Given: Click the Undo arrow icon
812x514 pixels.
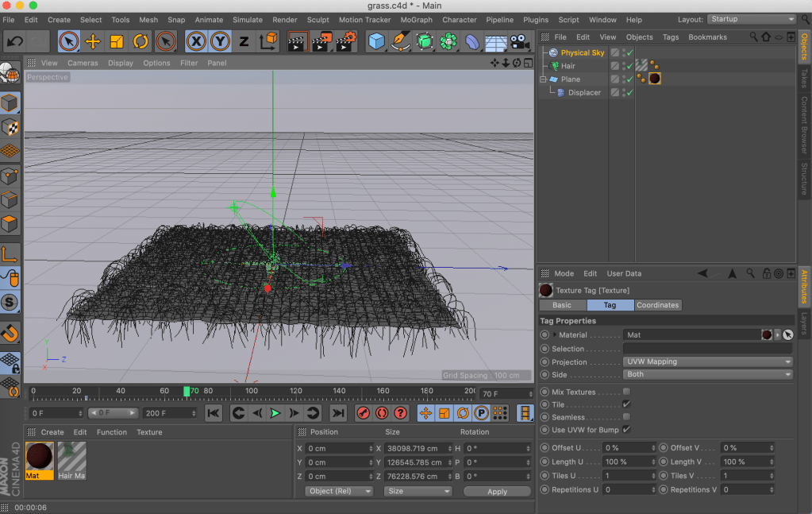Looking at the screenshot, I should point(15,41).
